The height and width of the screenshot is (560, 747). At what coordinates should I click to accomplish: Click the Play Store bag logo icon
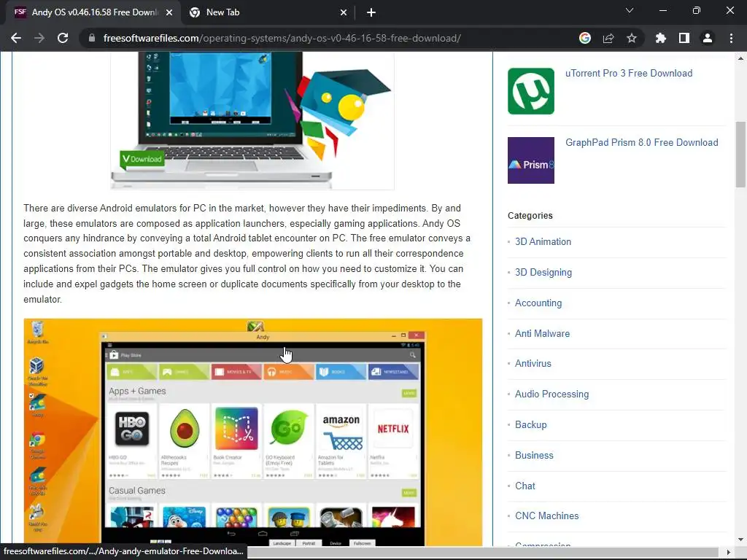(114, 355)
